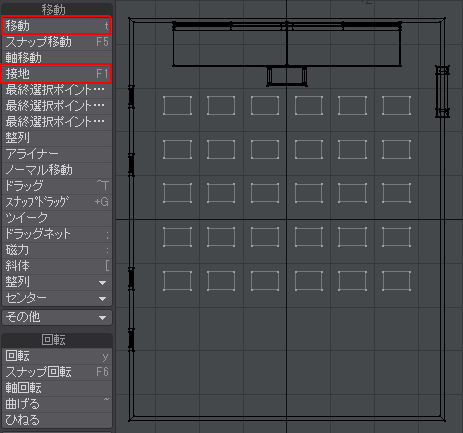Choose スナップ回転 tool
Image resolution: width=463 pixels, height=433 pixels.
click(x=57, y=372)
